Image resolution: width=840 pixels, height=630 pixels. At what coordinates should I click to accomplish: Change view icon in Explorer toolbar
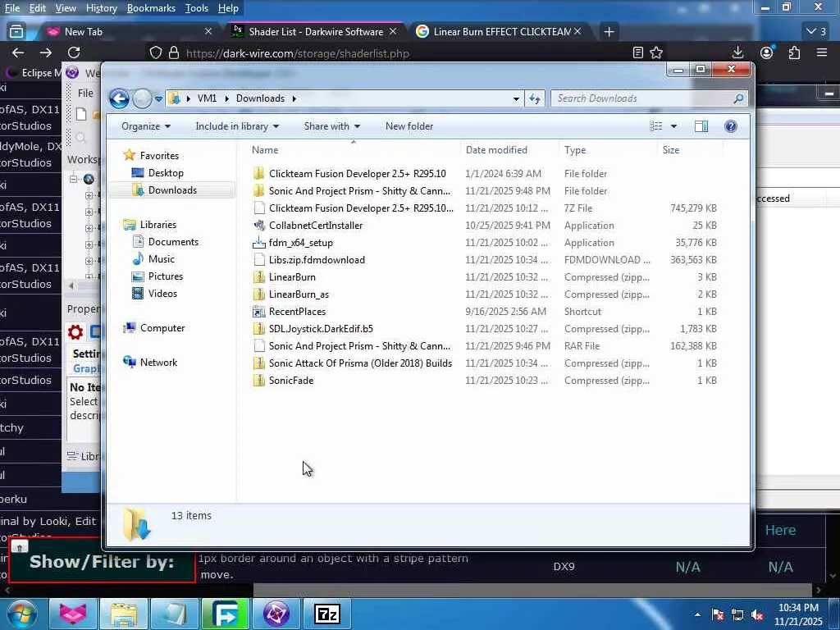[x=656, y=126]
